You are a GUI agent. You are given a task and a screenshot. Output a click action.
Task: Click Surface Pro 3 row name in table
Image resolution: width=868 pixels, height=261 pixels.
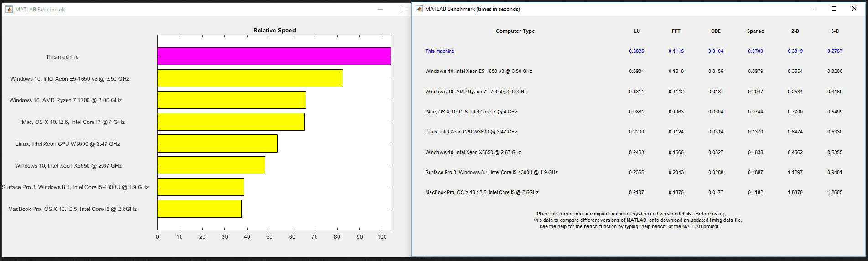pyautogui.click(x=492, y=172)
